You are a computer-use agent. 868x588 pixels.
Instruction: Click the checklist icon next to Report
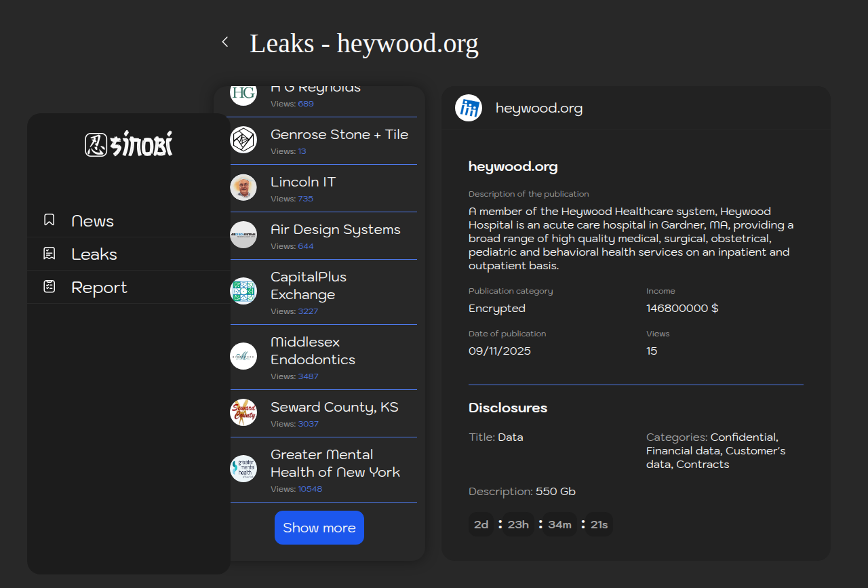tap(50, 287)
